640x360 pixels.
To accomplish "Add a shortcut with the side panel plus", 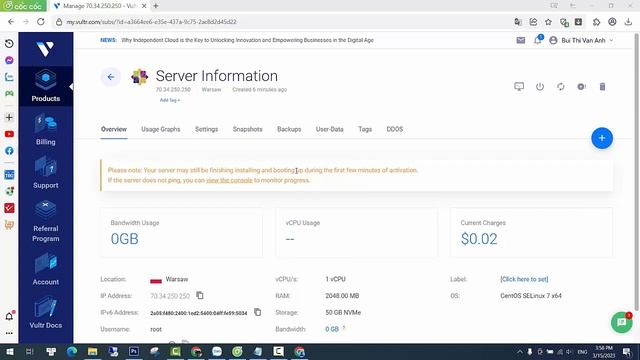I will pos(9,117).
